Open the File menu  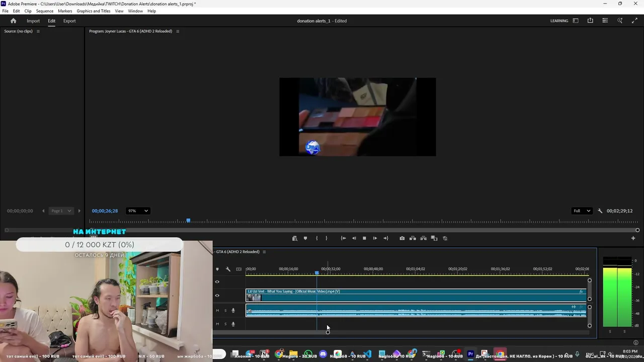click(5, 11)
